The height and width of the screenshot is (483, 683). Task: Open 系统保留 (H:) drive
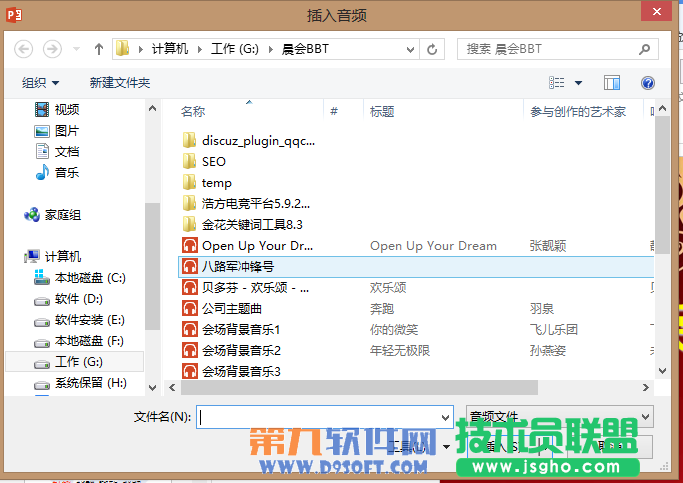[x=81, y=383]
